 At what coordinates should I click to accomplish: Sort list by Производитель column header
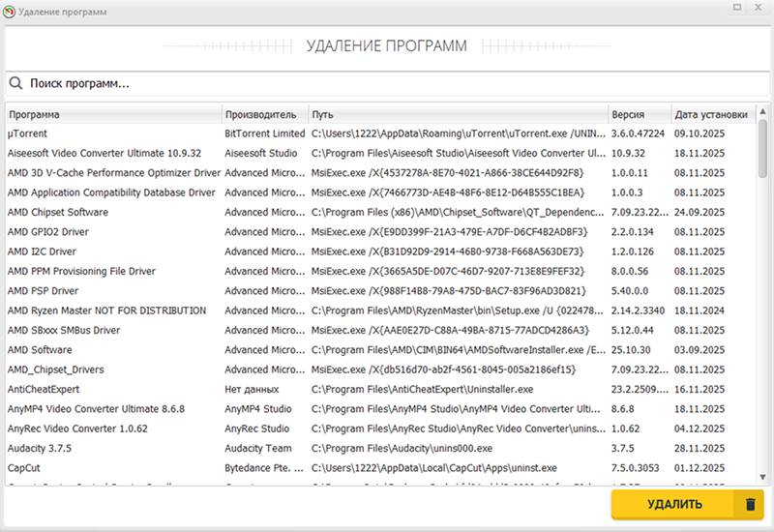click(264, 114)
